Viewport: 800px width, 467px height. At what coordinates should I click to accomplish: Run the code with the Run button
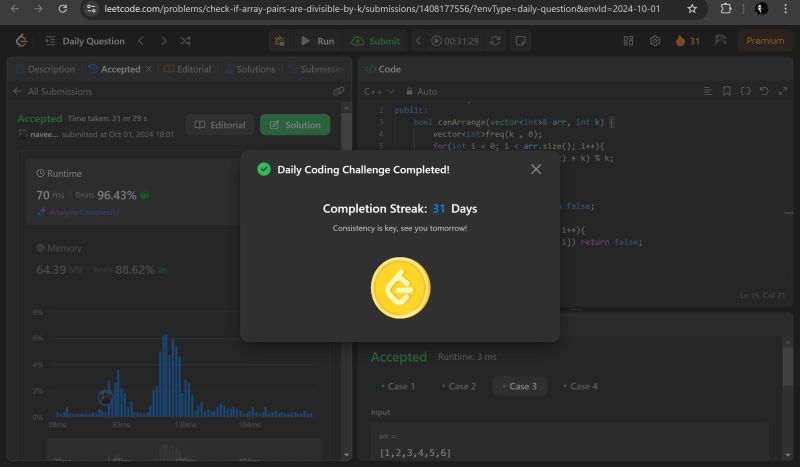pyautogui.click(x=317, y=41)
